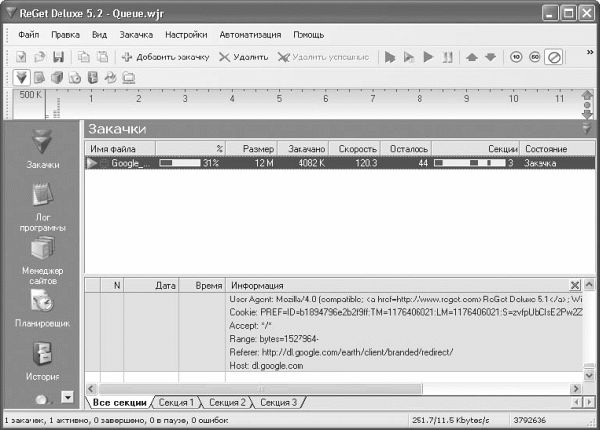Open the Закачки sidebar icon
The image size is (600, 430).
pos(42,148)
